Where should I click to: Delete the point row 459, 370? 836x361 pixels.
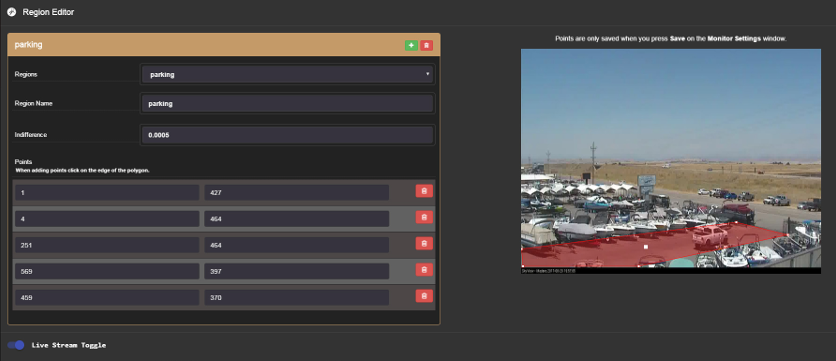click(424, 296)
